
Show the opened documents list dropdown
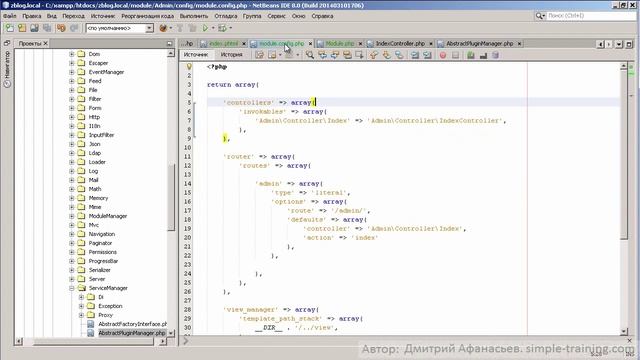click(619, 44)
